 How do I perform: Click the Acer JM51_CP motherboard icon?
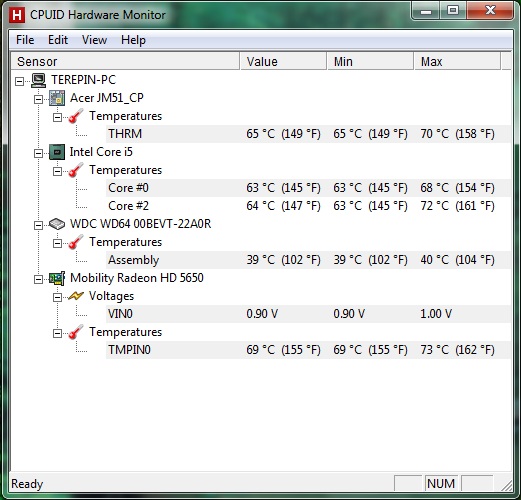tap(57, 98)
